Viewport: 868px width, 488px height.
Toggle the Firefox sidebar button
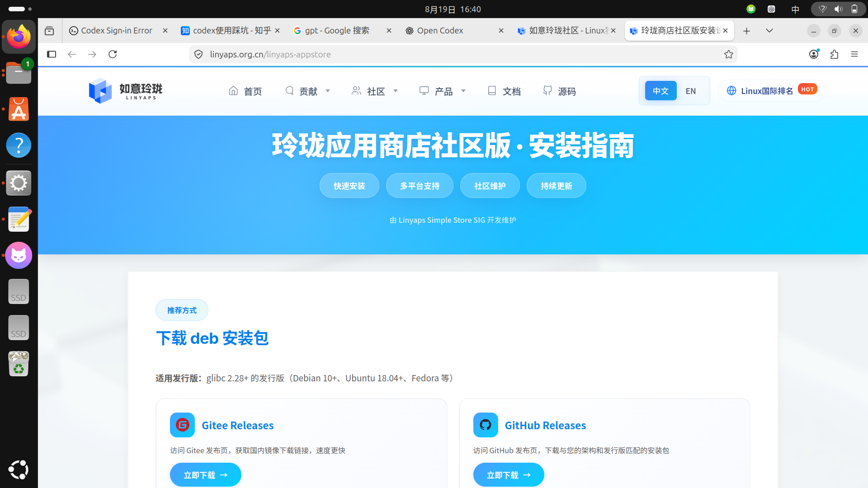click(52, 54)
